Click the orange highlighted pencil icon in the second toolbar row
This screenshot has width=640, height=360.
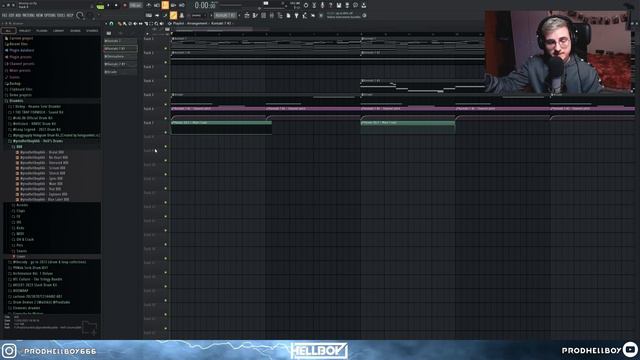173,15
